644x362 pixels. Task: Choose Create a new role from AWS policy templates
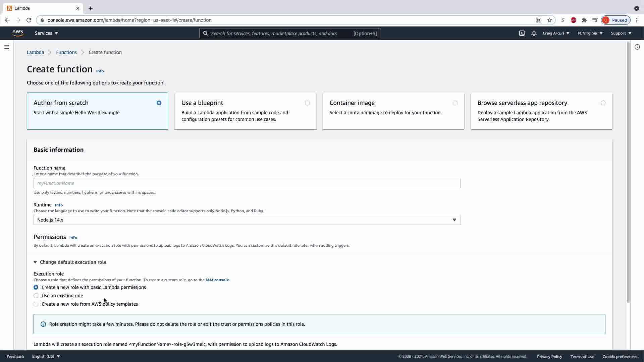pos(36,304)
